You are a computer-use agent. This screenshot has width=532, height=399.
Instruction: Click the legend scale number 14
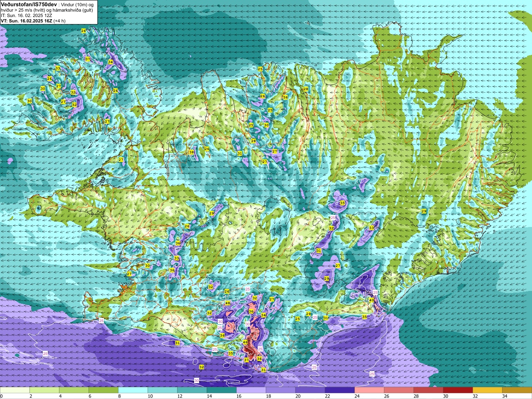click(x=209, y=396)
